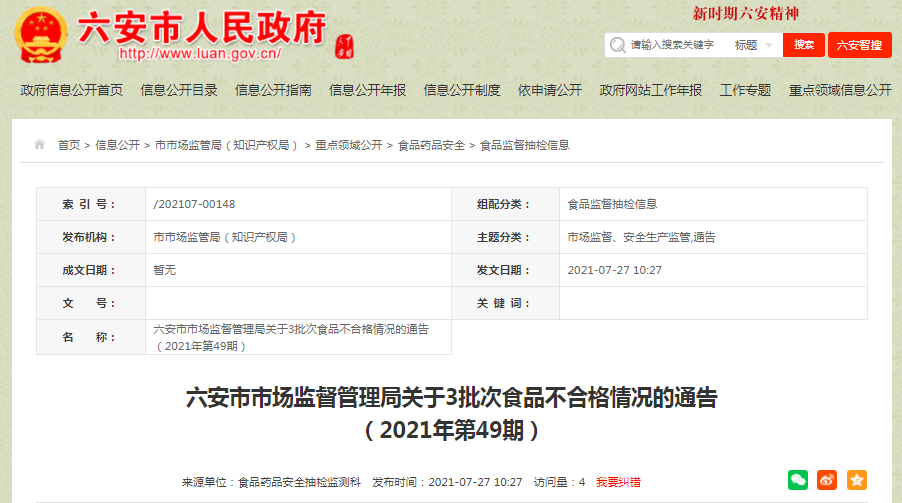The image size is (902, 503).
Task: Open 工作专题 menu item
Action: (x=745, y=90)
